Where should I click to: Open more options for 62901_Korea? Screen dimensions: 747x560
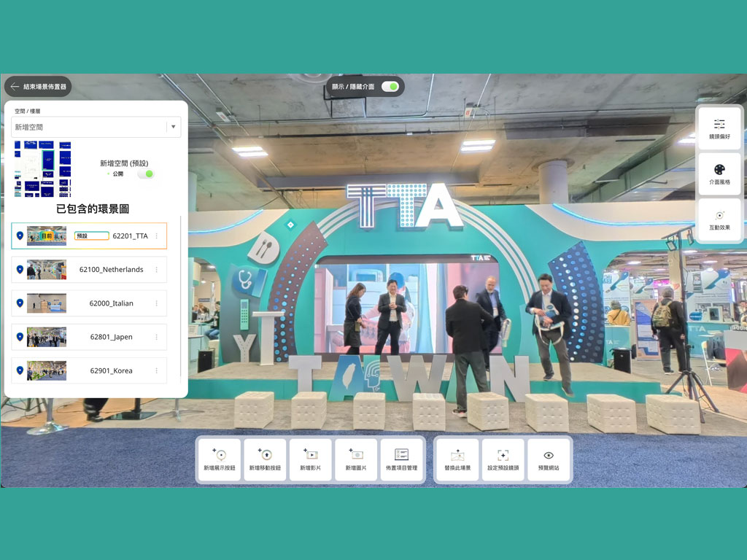click(x=156, y=370)
